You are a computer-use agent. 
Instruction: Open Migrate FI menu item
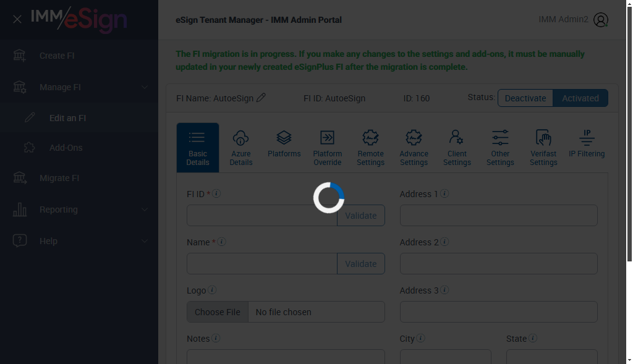click(x=79, y=178)
